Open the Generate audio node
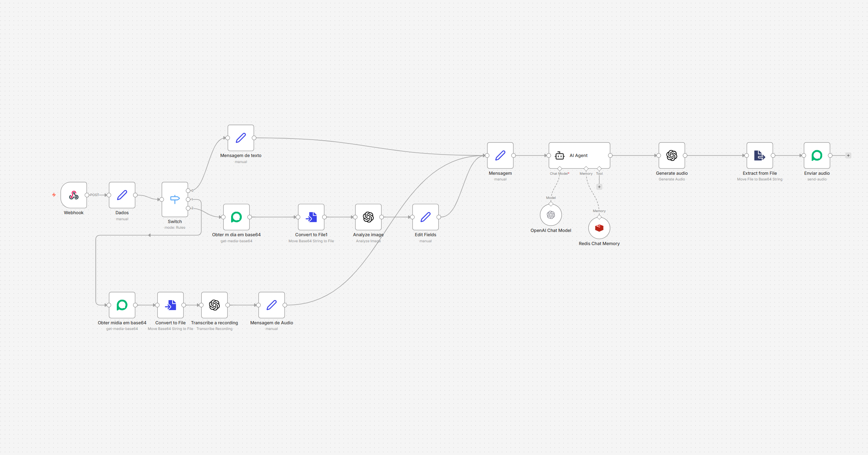 [x=672, y=156]
